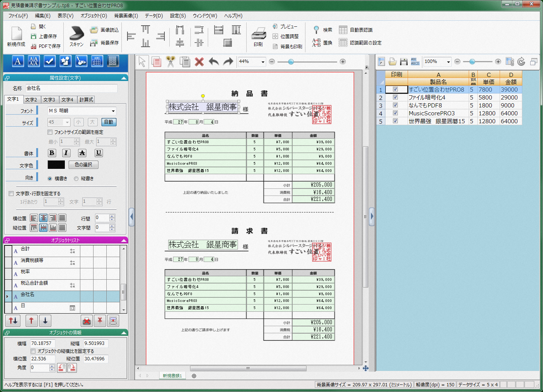Enable フォントサイズの範囲を指定 checkbox

[50, 132]
